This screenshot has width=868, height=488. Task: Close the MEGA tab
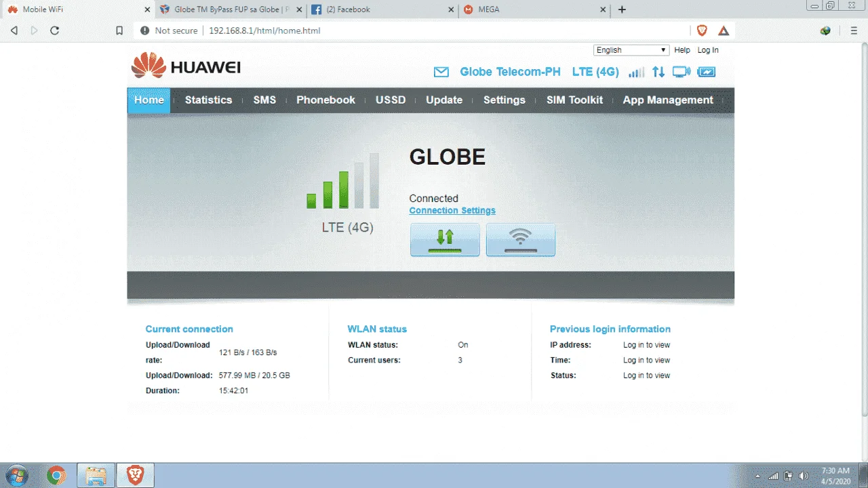pyautogui.click(x=604, y=9)
